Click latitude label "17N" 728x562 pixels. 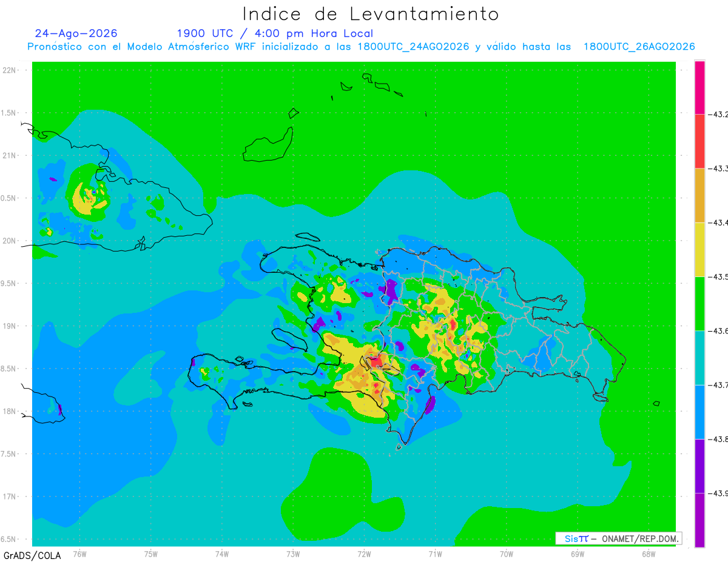9,497
